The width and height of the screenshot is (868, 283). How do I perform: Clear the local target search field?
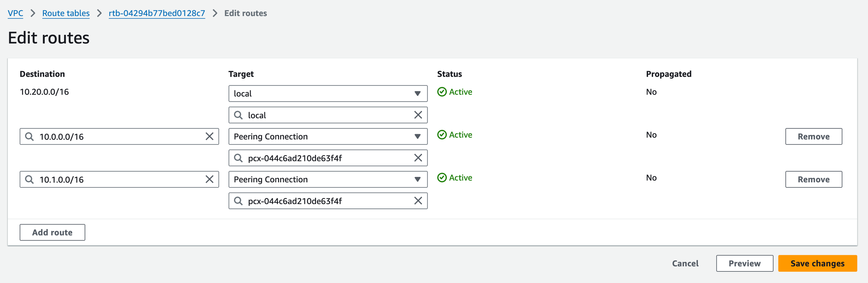tap(418, 115)
